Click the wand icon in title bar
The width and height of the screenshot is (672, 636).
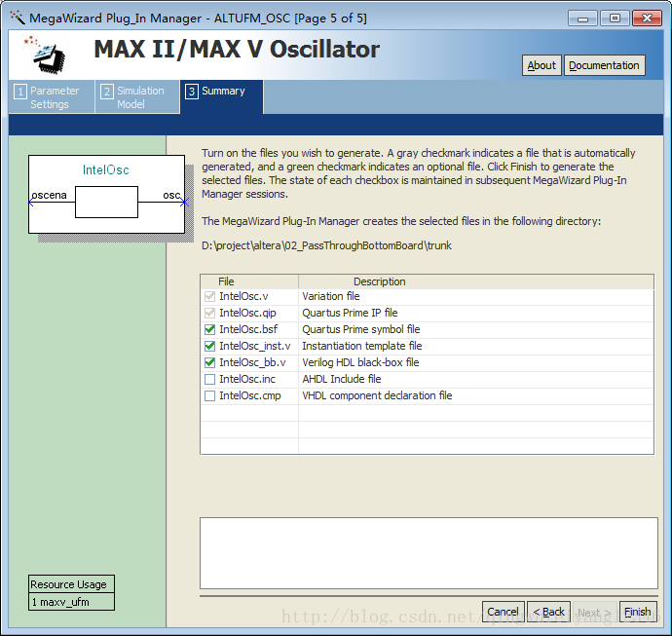[x=18, y=18]
